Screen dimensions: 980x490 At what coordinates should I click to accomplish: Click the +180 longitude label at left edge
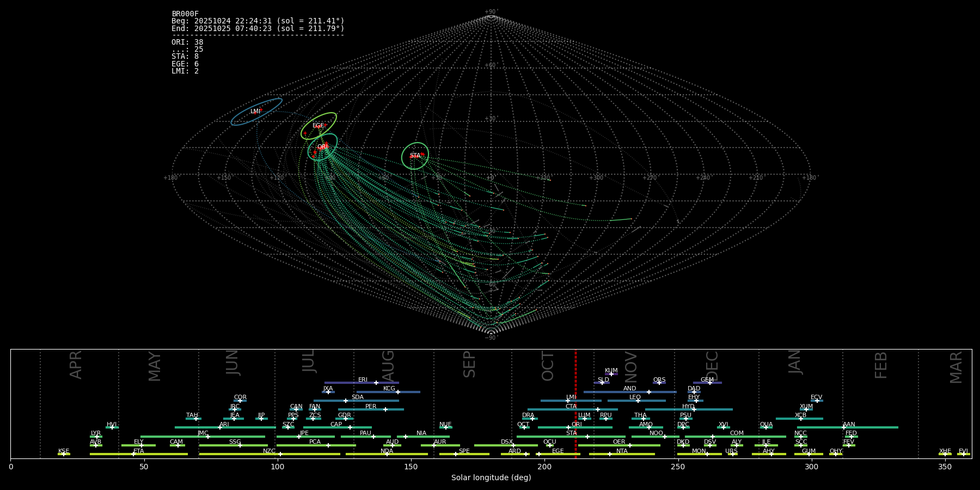(170, 178)
